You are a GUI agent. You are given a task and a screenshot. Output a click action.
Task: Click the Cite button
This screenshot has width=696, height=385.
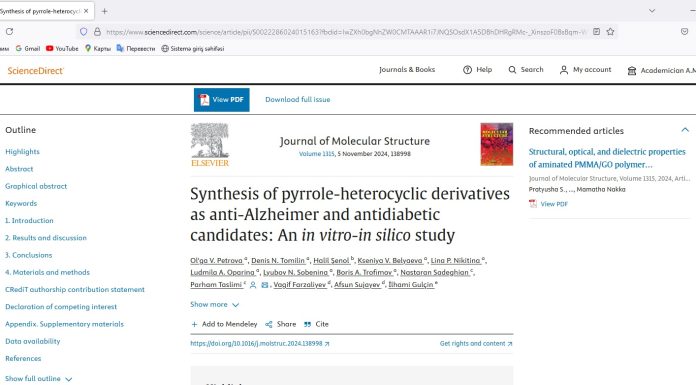(316, 324)
